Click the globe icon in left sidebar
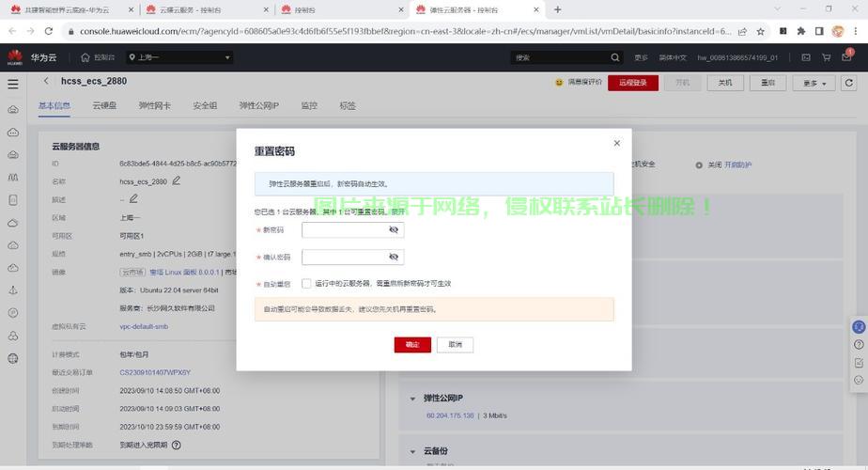The image size is (868, 470). [x=13, y=358]
